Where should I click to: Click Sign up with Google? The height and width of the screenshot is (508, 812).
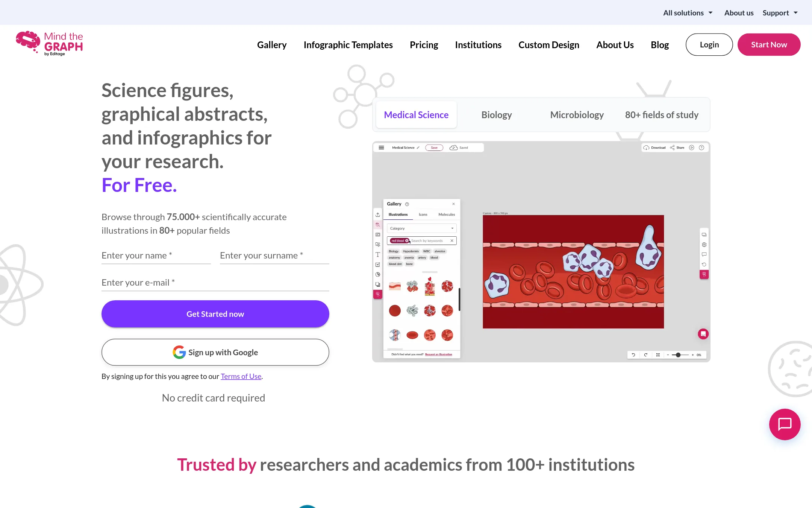[x=215, y=352]
